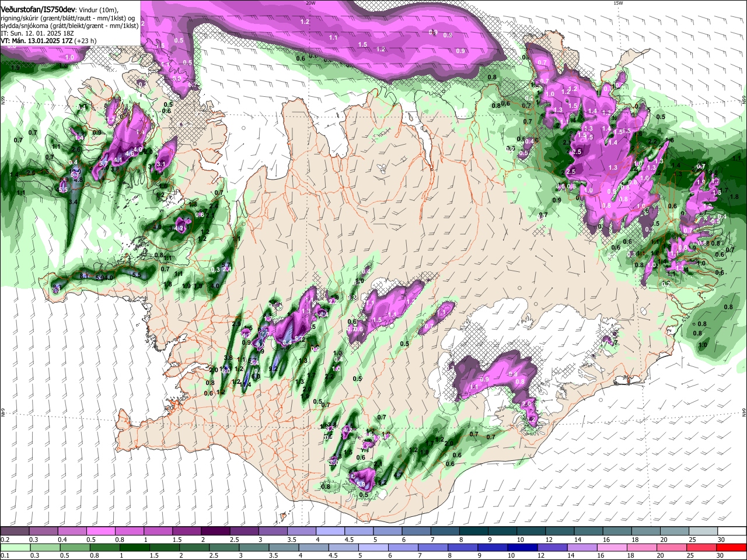Viewport: 747px width, 560px height.
Task: Pick the palest green 0.1 mm rain swatch
Action: (15, 547)
